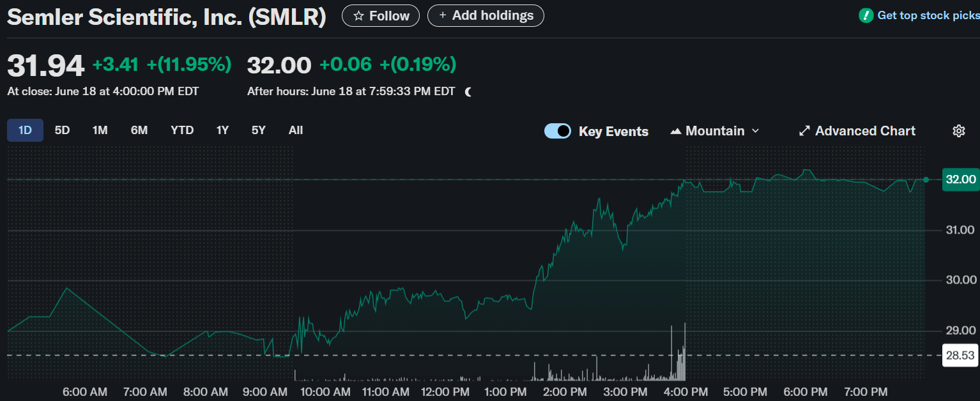Click the closing price 31.94
This screenshot has height=401, width=980.
click(x=45, y=65)
